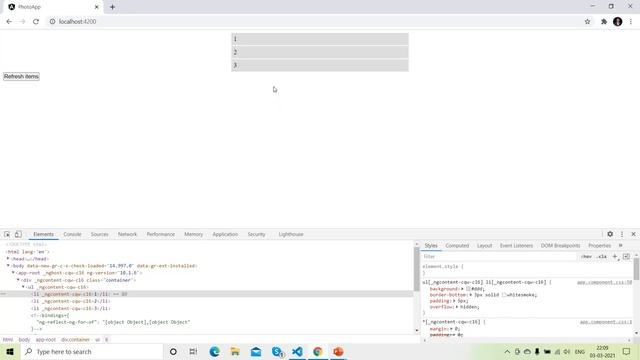Toggle the DevTools device toolbar
The height and width of the screenshot is (360, 640).
pos(18,234)
